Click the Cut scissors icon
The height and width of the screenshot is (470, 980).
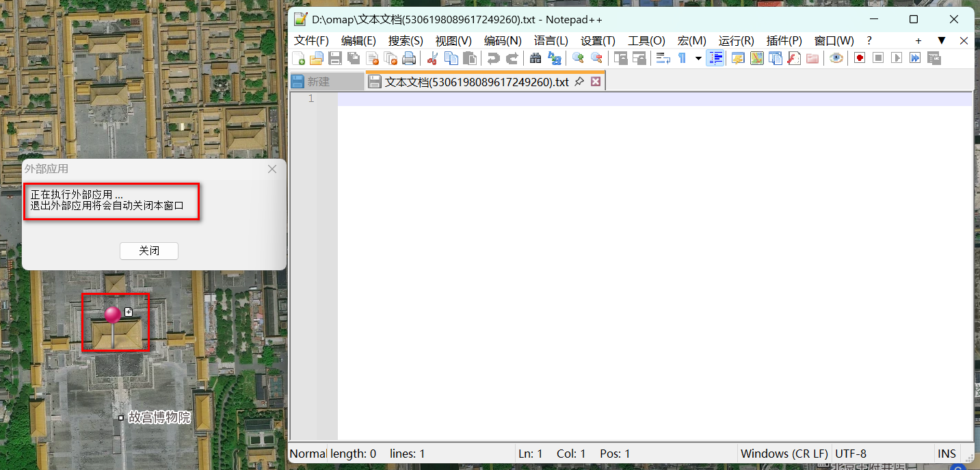coord(432,58)
